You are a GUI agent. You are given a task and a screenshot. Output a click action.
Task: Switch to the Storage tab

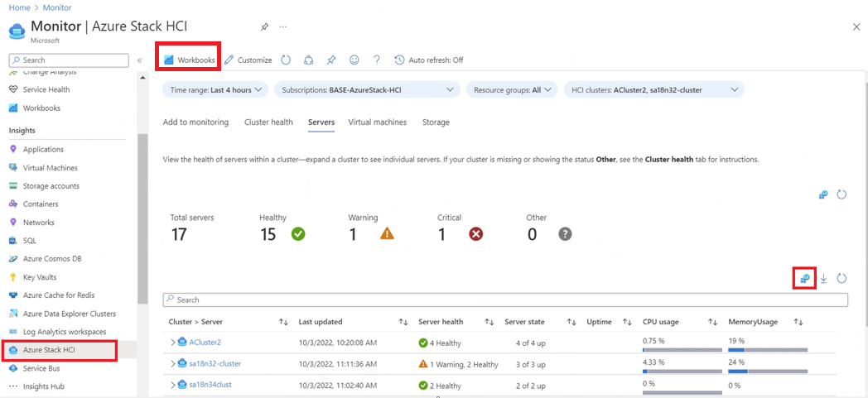pyautogui.click(x=436, y=122)
